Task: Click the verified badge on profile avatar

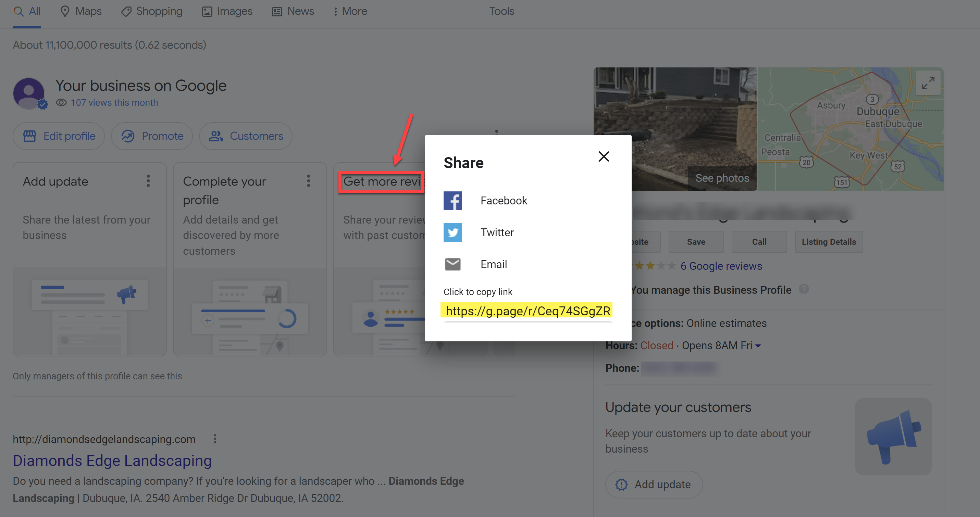Action: click(x=42, y=105)
